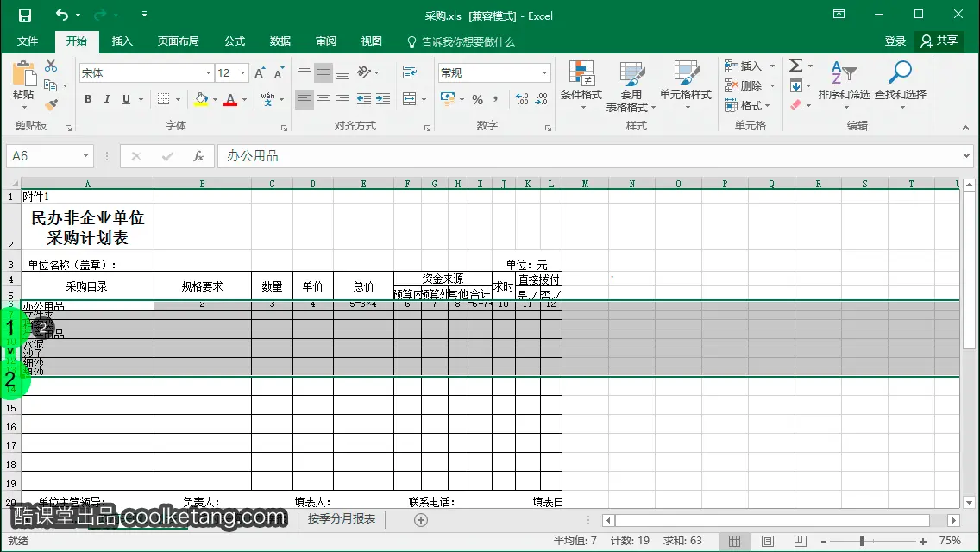Switch to the 数据 tab
Viewport: 980px width, 552px height.
pos(280,41)
